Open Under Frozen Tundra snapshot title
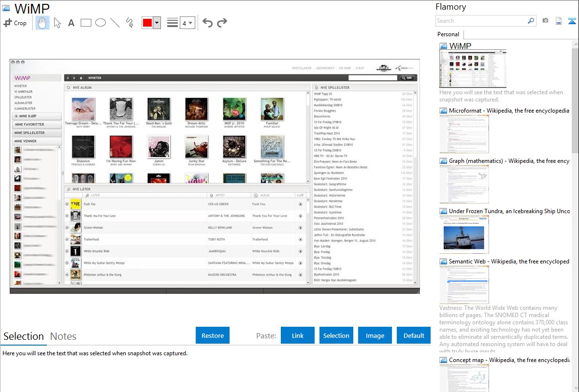This screenshot has height=392, width=579. point(509,211)
